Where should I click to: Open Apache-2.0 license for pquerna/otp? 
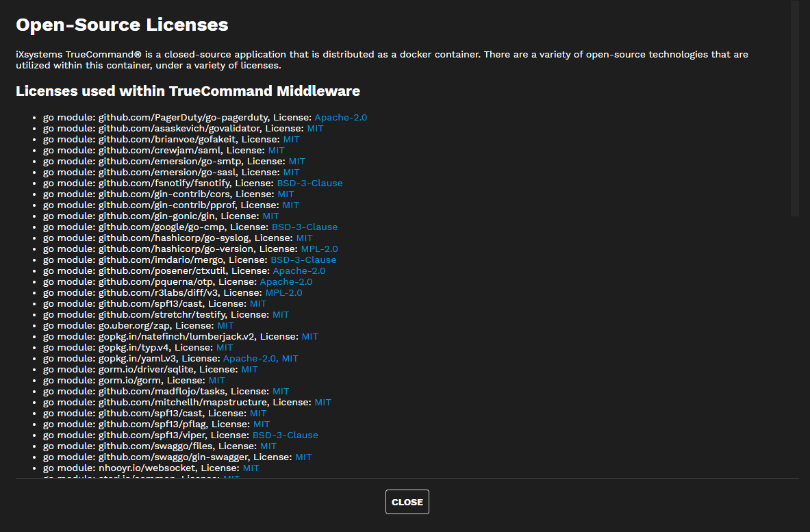tap(286, 281)
